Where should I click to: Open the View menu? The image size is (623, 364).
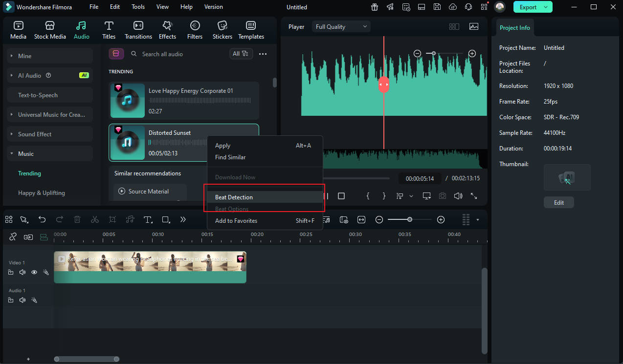point(163,7)
